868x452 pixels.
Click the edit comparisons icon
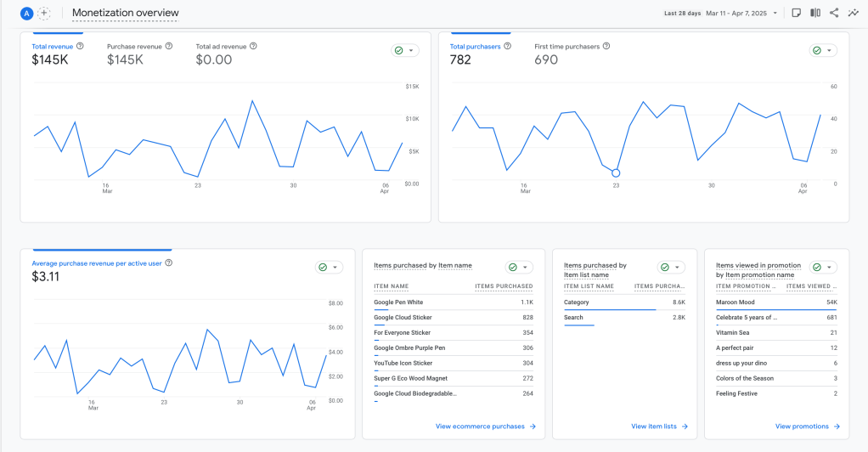[815, 13]
